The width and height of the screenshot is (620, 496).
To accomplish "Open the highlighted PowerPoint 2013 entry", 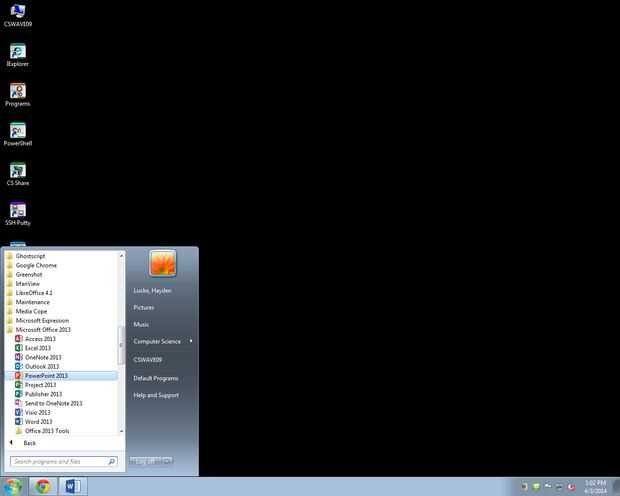I will pos(62,376).
